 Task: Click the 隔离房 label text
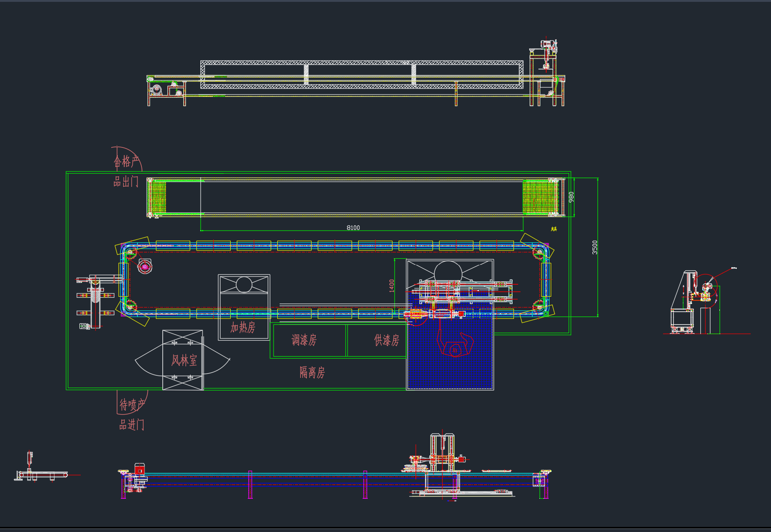point(312,372)
